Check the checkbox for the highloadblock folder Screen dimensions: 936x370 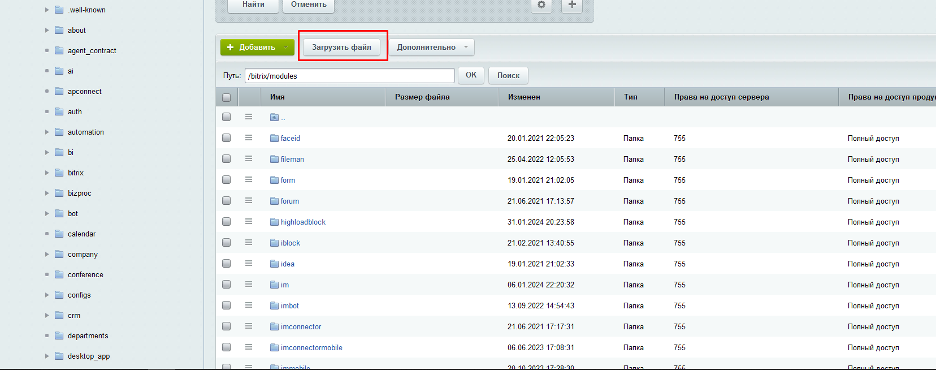[226, 221]
